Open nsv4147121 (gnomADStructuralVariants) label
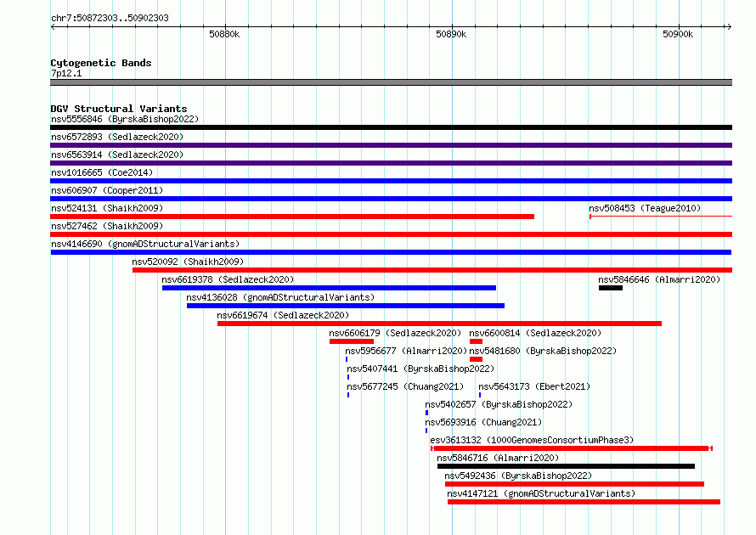 [x=541, y=493]
